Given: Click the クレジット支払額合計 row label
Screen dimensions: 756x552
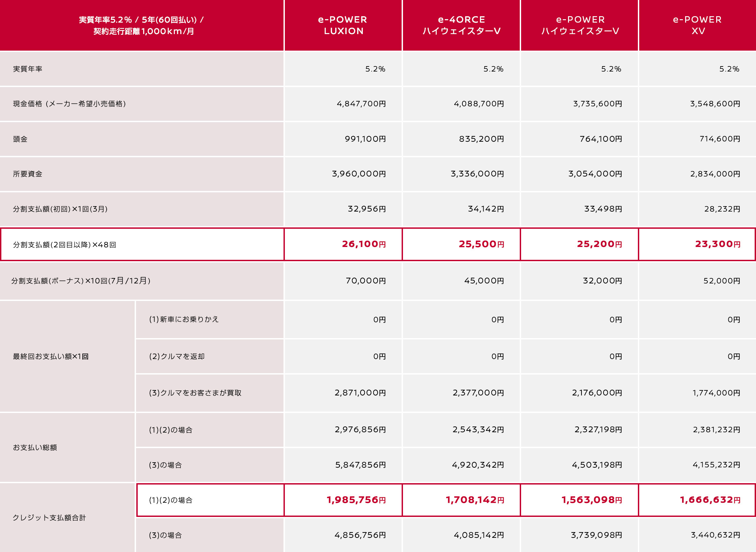Looking at the screenshot, I should (x=49, y=518).
